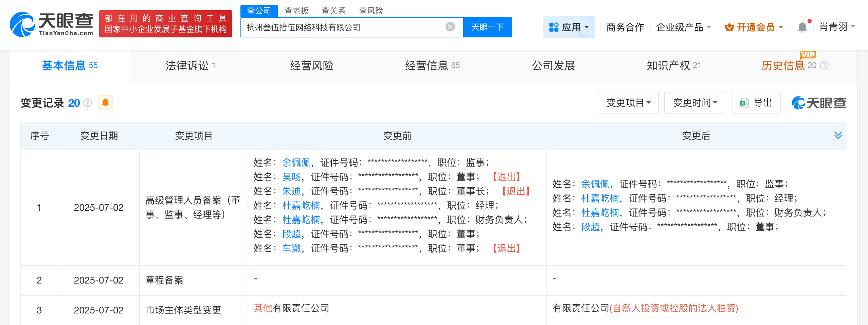Click the VIP badge on 历史信息
The height and width of the screenshot is (325, 868).
(808, 55)
